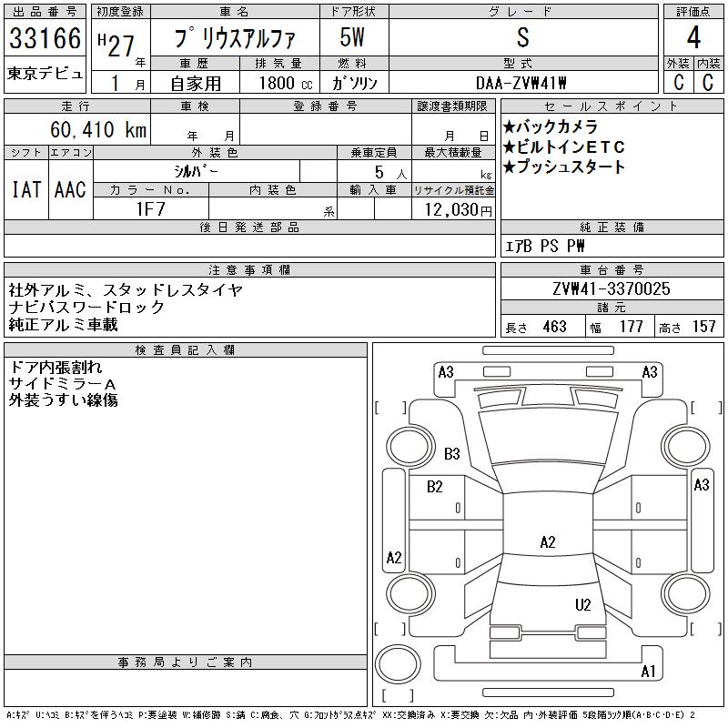Click the 東京デビュ auction venue label
The height and width of the screenshot is (728, 728).
pyautogui.click(x=45, y=74)
